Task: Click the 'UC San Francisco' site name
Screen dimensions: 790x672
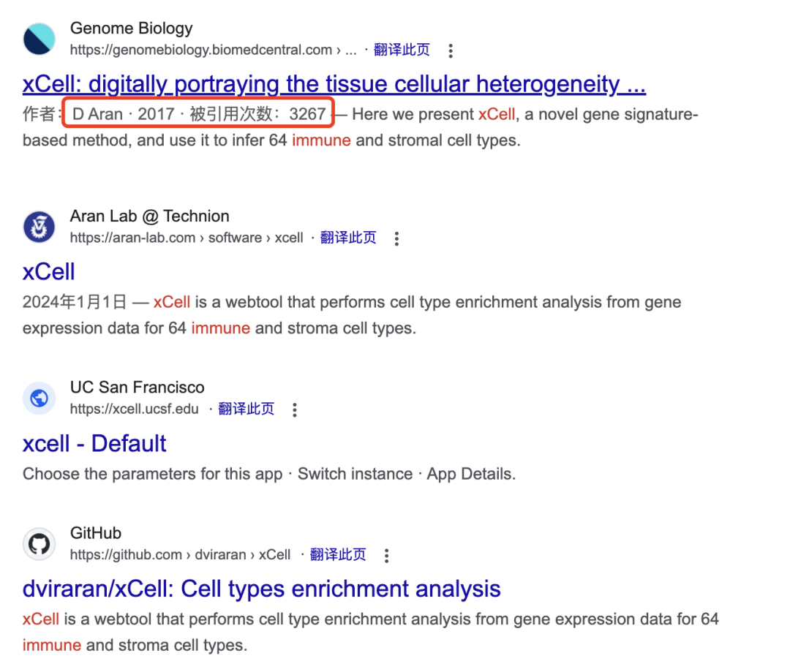Action: pyautogui.click(x=137, y=388)
